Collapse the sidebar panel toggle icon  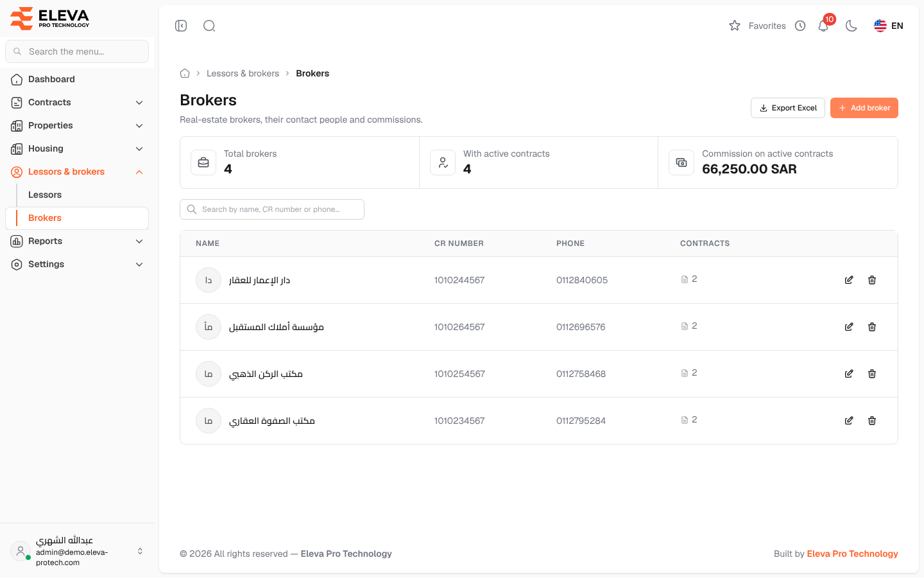point(181,26)
